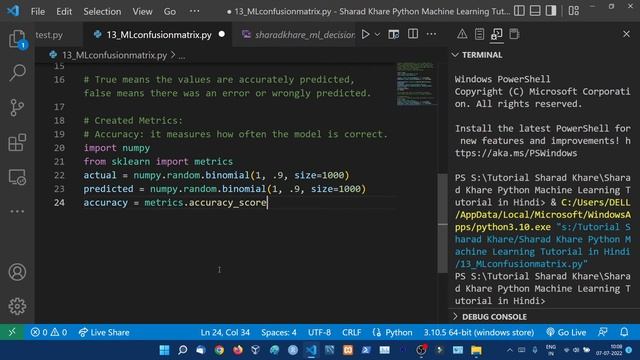Open feedback icon in status bar

click(603, 332)
